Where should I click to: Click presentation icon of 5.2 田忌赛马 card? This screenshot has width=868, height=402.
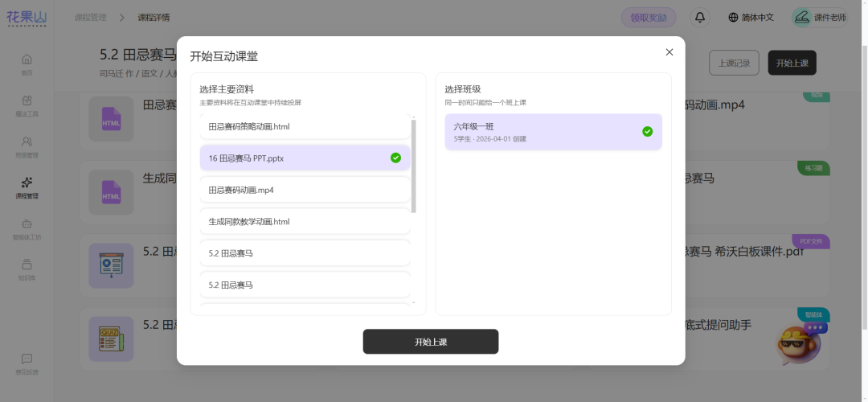click(x=111, y=265)
